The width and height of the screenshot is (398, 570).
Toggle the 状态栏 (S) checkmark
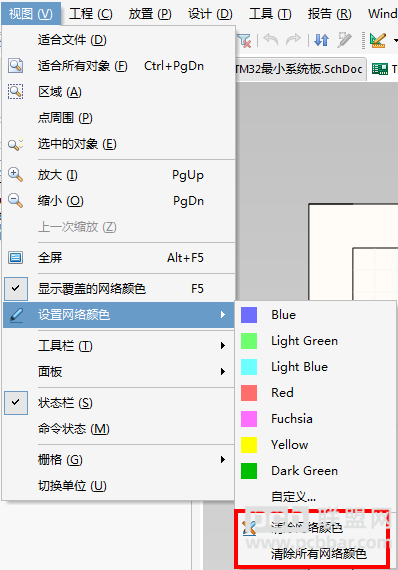(16, 403)
